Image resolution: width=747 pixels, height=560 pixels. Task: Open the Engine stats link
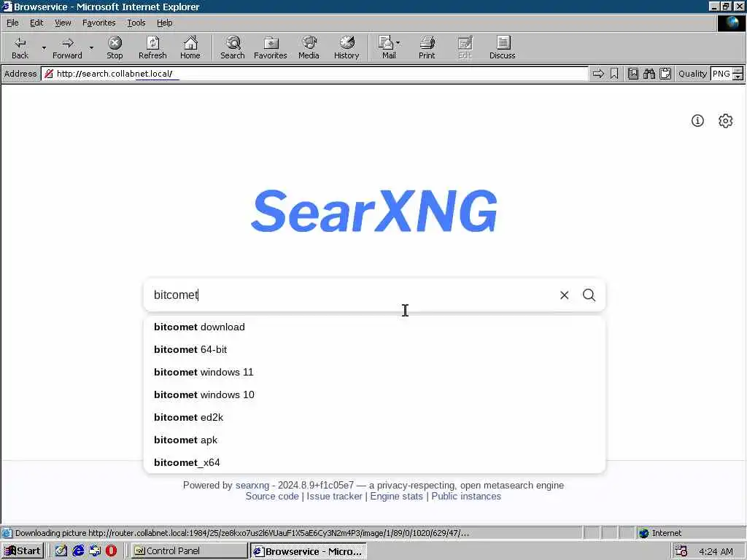(x=396, y=496)
